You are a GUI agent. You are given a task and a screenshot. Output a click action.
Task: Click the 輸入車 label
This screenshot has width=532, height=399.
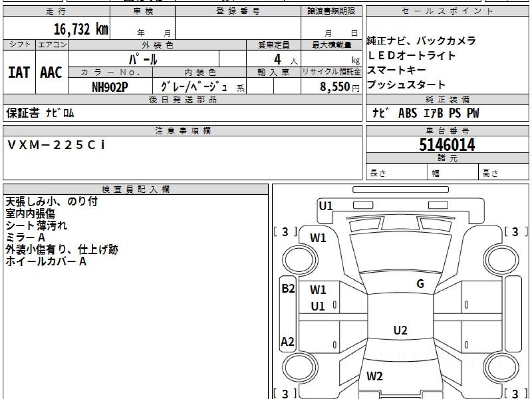tap(274, 72)
